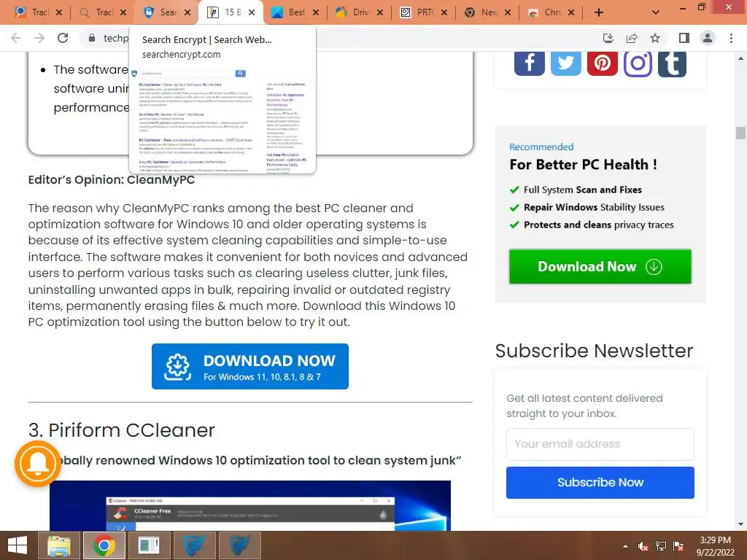Go back to the previous page
The width and height of the screenshot is (747, 560).
pos(16,38)
